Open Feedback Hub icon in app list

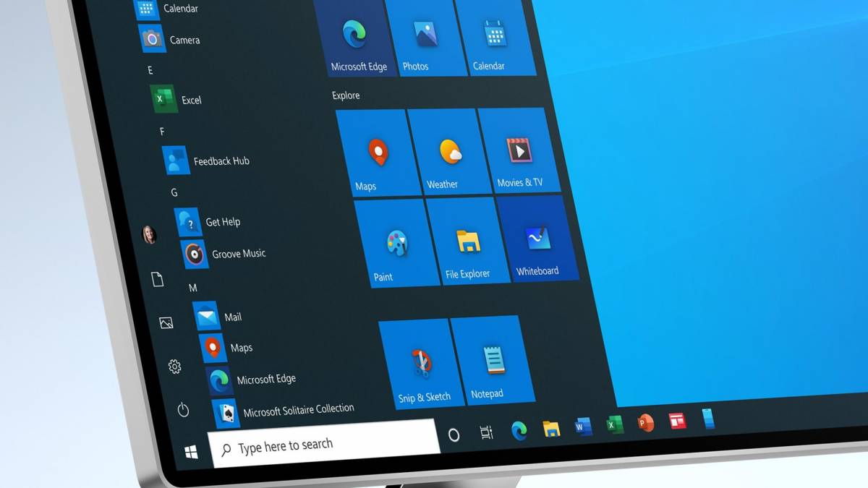[176, 160]
